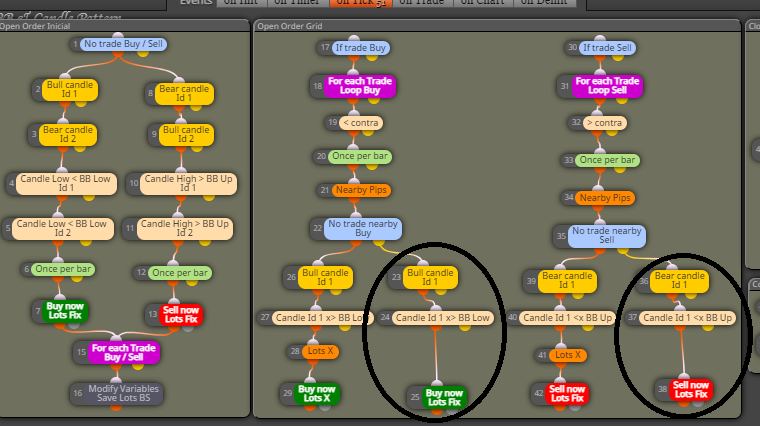Select block 29 Buy now Lots X
Viewport: 760px width, 426px height.
[317, 394]
